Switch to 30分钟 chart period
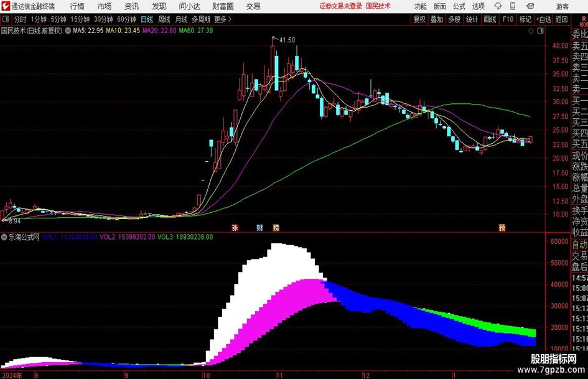Viewport: 588px width, 379px height. (x=103, y=19)
